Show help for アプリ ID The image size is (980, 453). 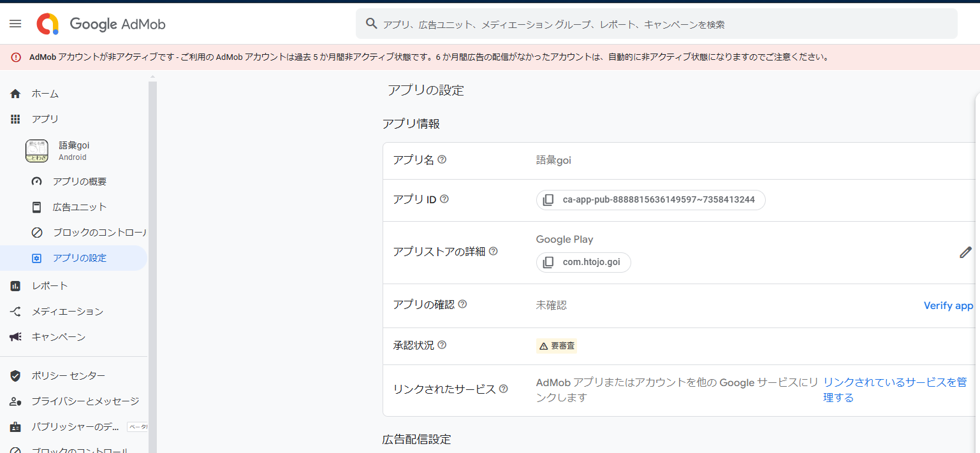pos(444,199)
